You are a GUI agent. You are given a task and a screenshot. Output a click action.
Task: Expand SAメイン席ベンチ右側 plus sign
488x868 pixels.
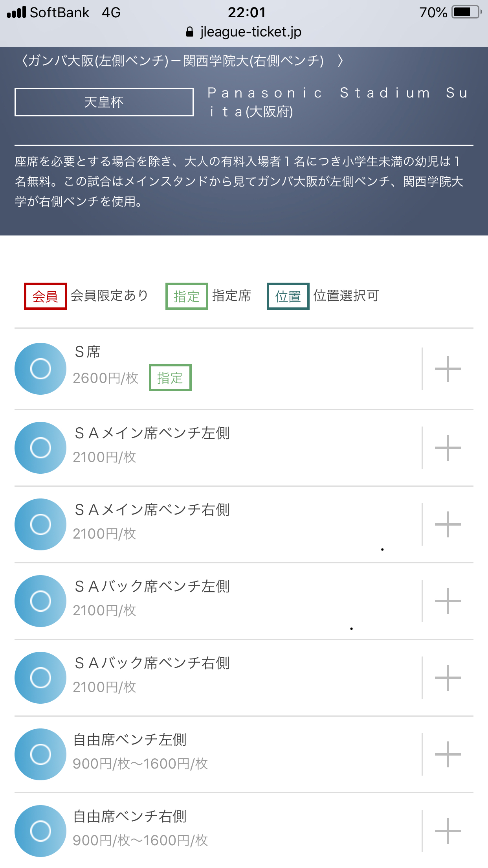point(448,524)
